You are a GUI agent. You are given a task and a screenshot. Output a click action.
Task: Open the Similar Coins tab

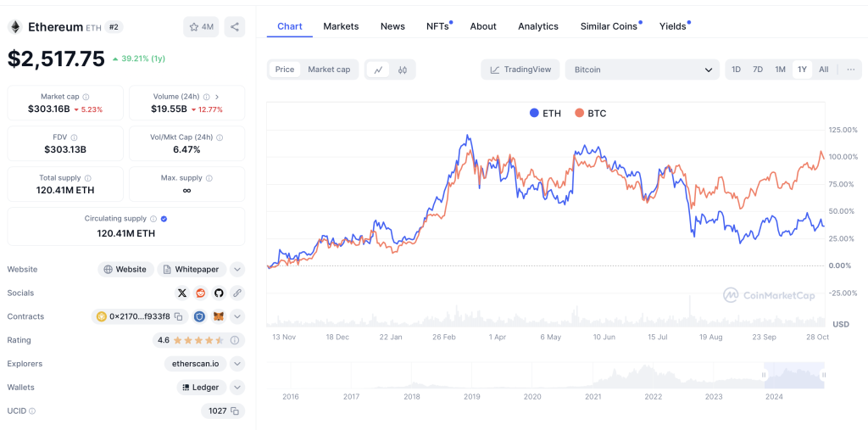pyautogui.click(x=610, y=26)
